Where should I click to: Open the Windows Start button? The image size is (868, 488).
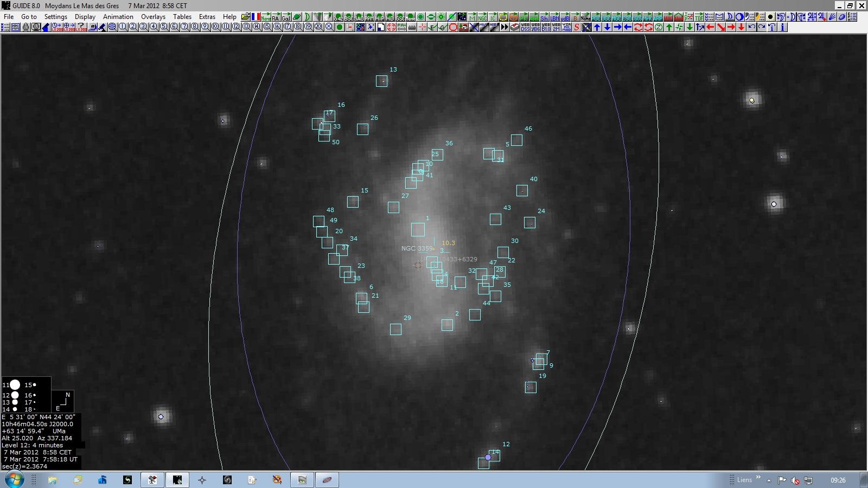pos(14,480)
